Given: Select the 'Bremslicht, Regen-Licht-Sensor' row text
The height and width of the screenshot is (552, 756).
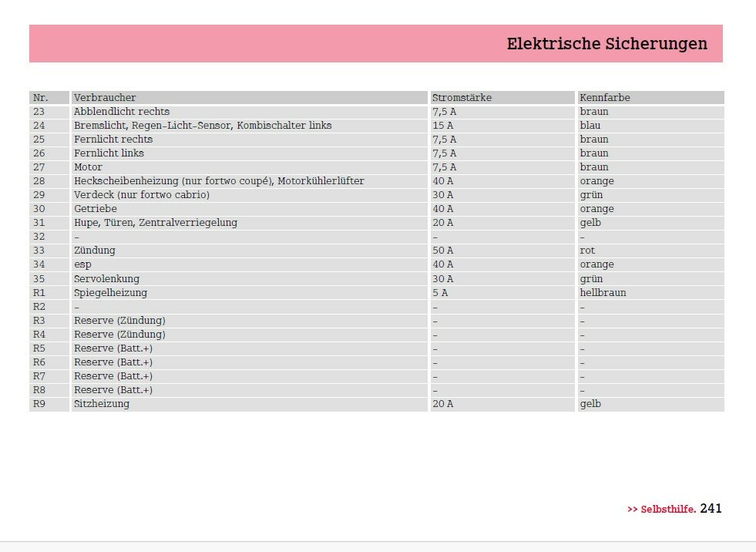Looking at the screenshot, I should 203,126.
